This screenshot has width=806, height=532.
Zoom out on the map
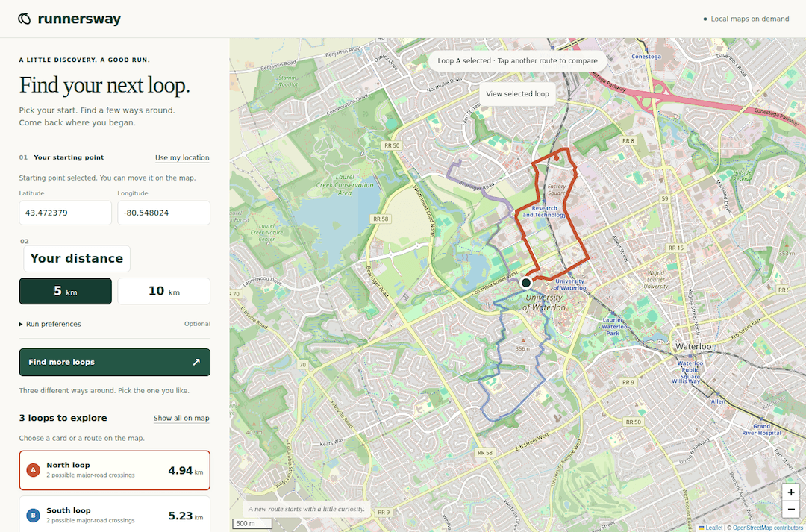pos(790,510)
